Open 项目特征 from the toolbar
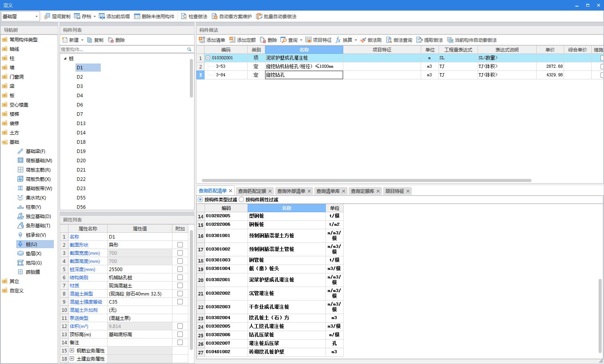The width and height of the screenshot is (604, 364). pyautogui.click(x=318, y=40)
